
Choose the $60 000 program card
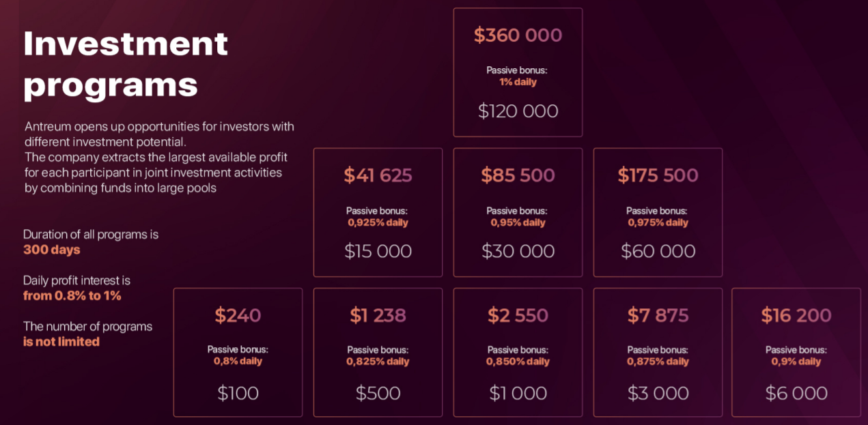click(x=658, y=212)
